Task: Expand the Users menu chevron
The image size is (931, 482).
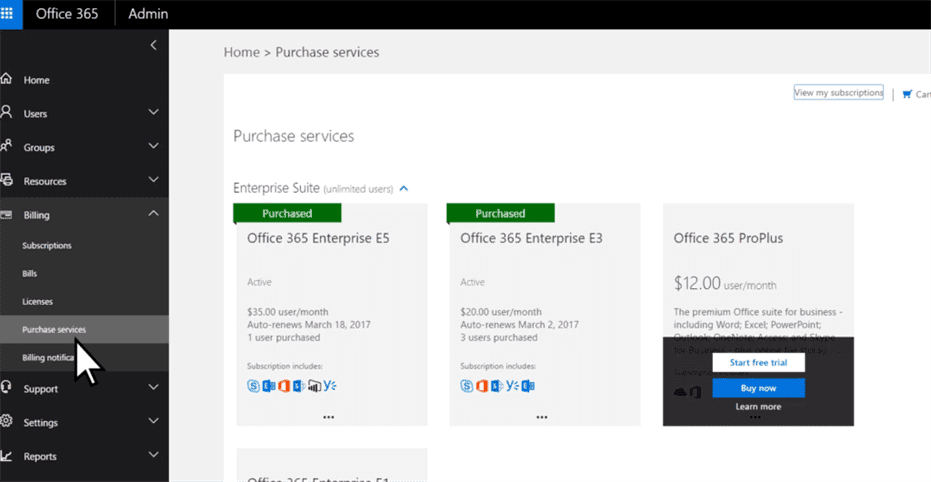Action: pyautogui.click(x=153, y=112)
